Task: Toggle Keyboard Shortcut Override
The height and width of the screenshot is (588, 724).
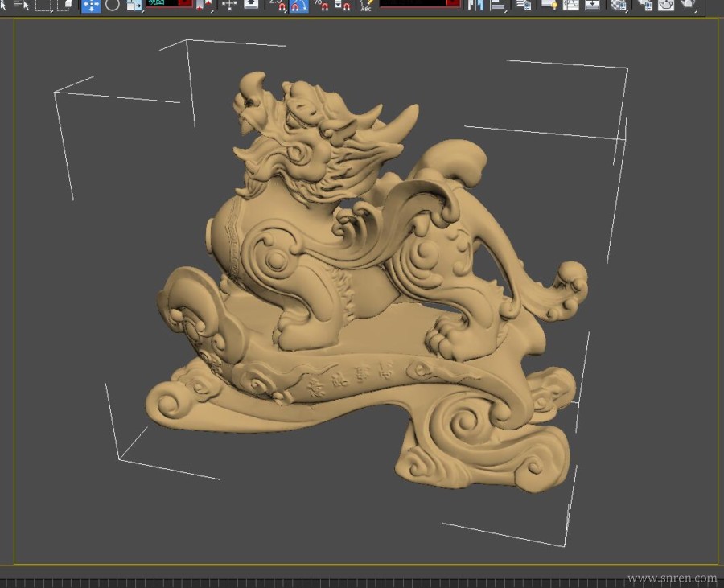Action: tap(251, 5)
